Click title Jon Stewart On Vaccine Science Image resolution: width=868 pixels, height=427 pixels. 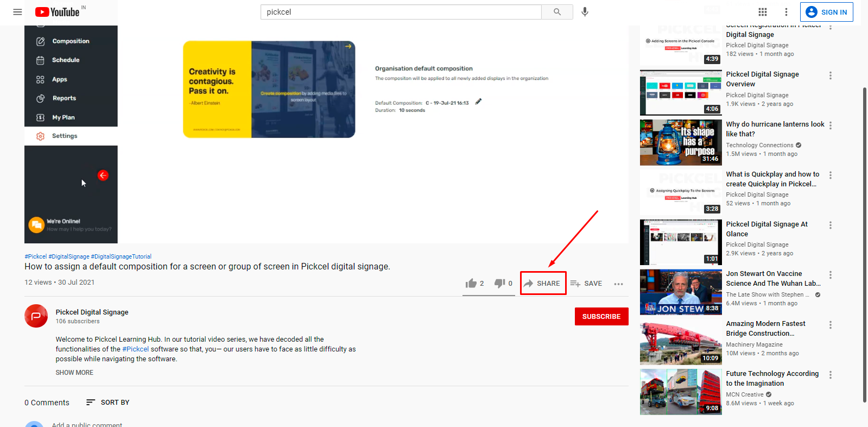774,279
